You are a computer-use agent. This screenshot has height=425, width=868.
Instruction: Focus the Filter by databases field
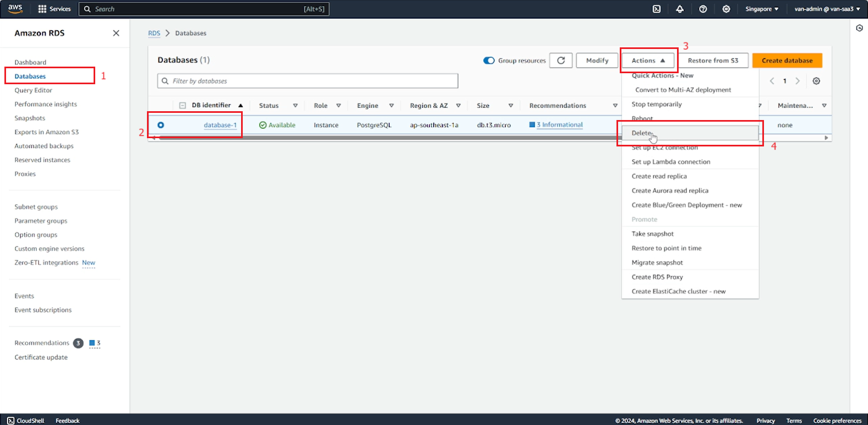click(x=308, y=81)
